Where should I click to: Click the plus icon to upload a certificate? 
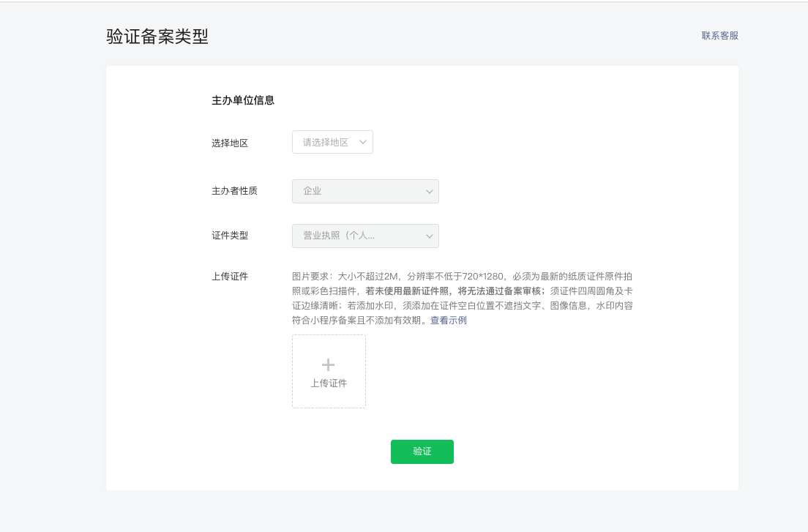tap(329, 364)
